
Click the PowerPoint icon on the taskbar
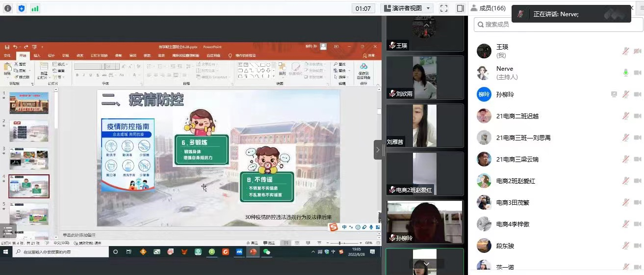click(x=253, y=251)
